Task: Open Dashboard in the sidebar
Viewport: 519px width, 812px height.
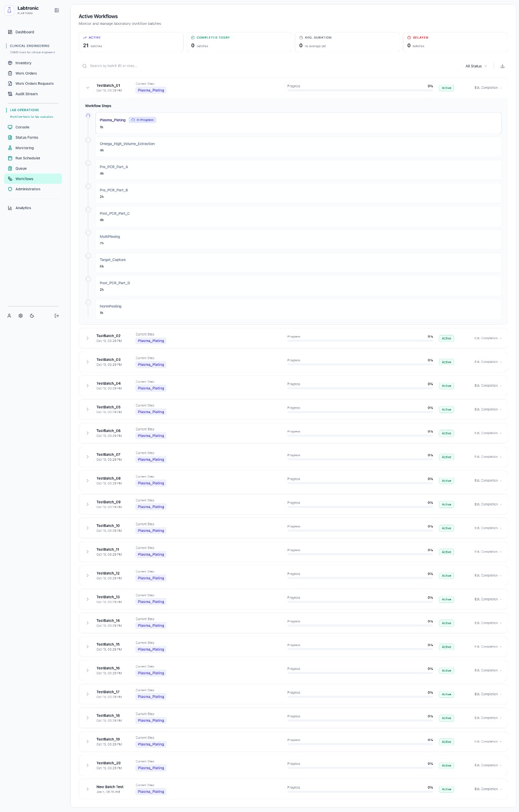Action: 33,32
